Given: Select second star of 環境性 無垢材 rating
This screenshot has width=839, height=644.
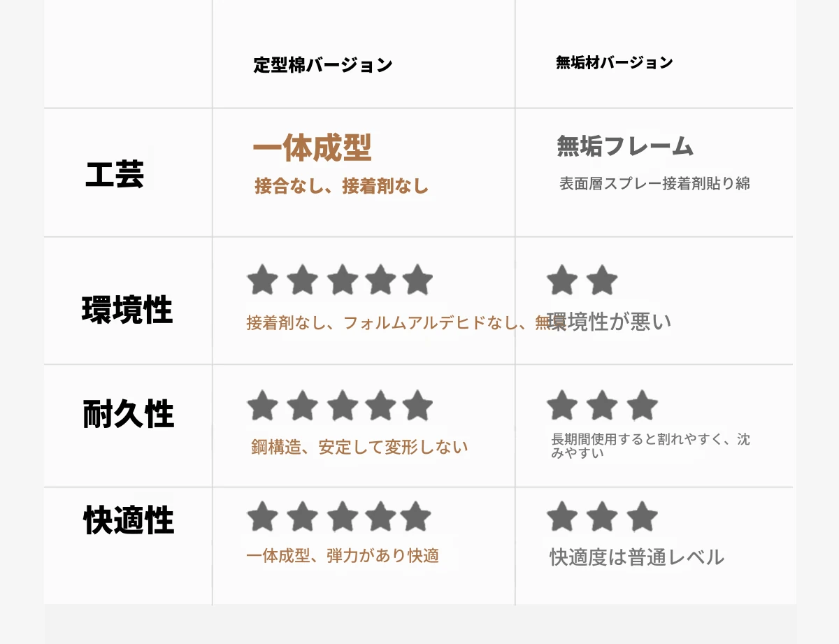Looking at the screenshot, I should pyautogui.click(x=602, y=280).
